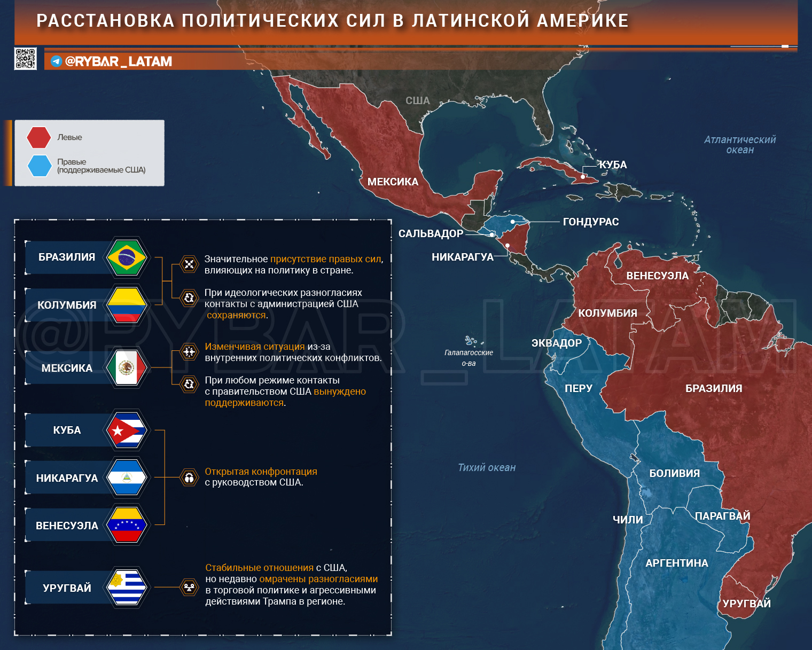Click the Cuba flag hexagon icon
This screenshot has width=812, height=650.
click(127, 430)
